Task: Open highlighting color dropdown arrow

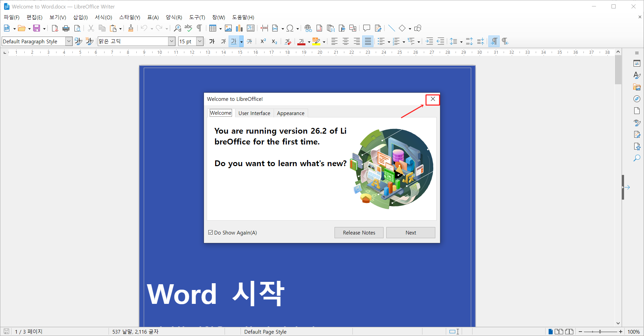Action: pyautogui.click(x=324, y=42)
